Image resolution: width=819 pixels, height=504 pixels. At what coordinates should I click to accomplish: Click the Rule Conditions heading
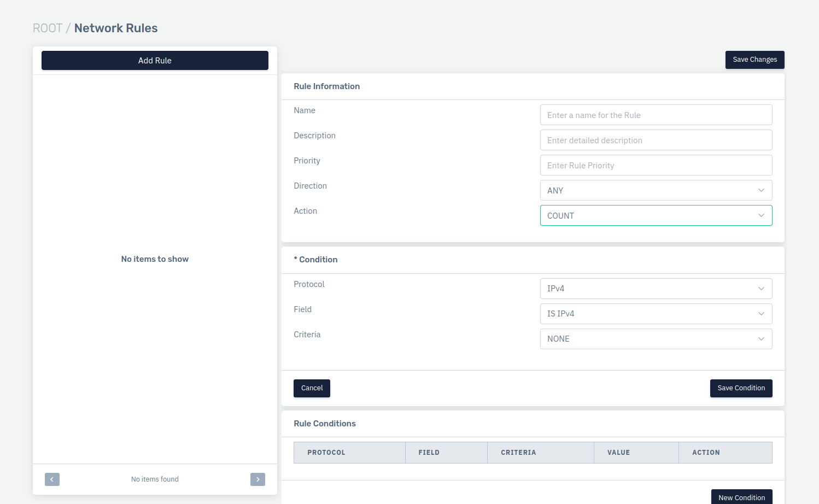[x=325, y=424]
